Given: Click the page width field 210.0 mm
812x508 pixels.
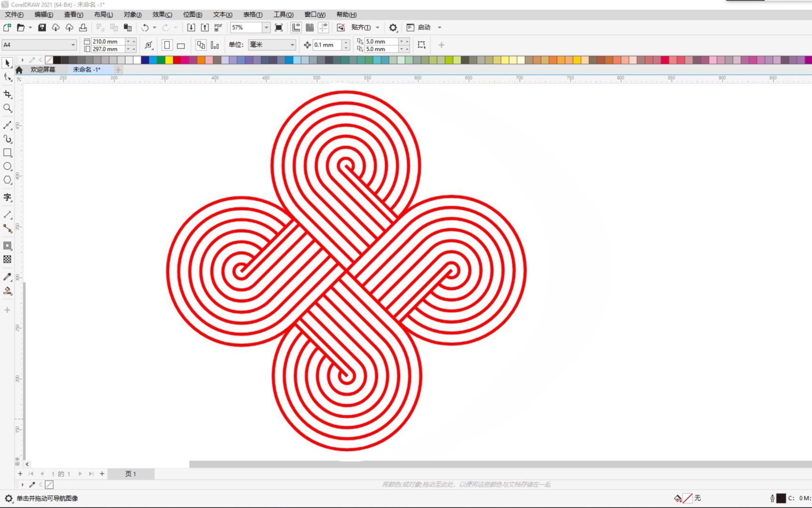Looking at the screenshot, I should (108, 41).
